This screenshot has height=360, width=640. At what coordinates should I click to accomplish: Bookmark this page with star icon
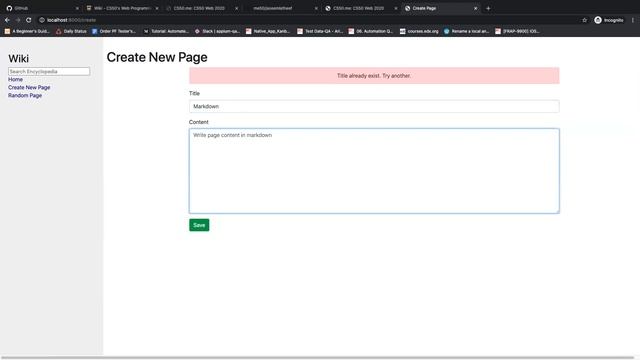coord(584,20)
